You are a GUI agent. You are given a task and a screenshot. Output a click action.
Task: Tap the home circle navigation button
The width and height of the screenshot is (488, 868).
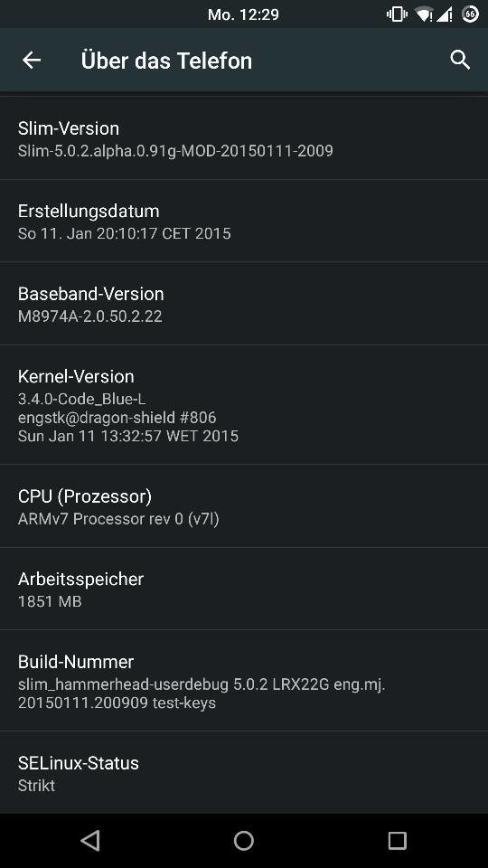coord(244,840)
